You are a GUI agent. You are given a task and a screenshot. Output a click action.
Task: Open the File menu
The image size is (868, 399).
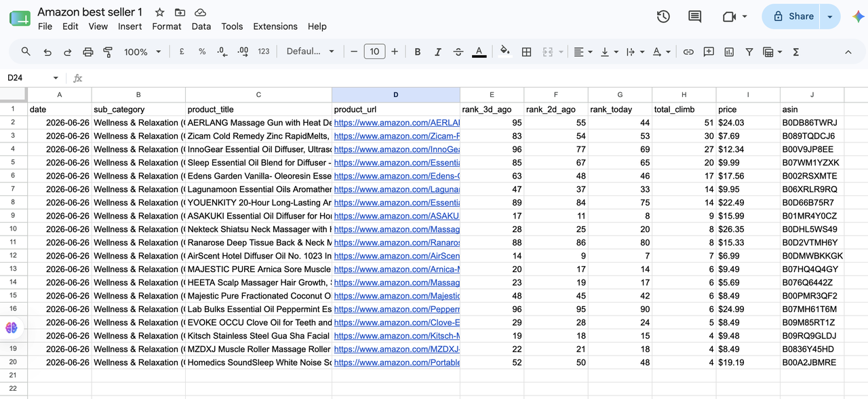[x=45, y=26]
